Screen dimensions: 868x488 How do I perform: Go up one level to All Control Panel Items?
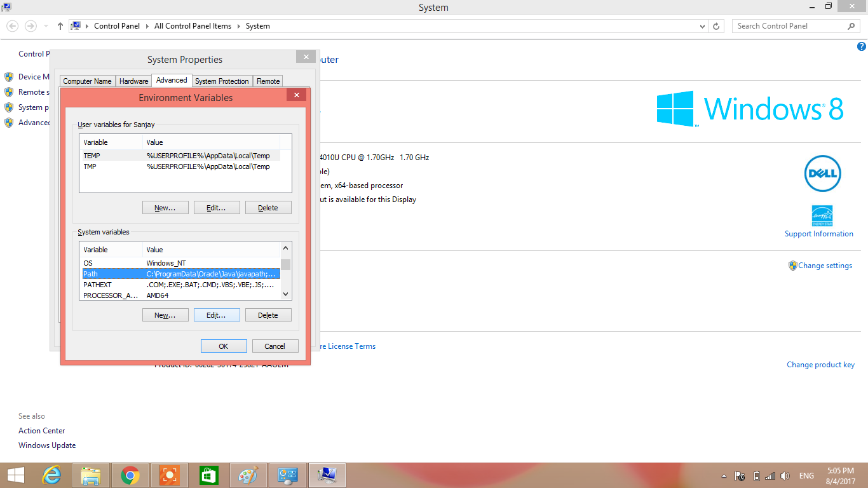[60, 26]
